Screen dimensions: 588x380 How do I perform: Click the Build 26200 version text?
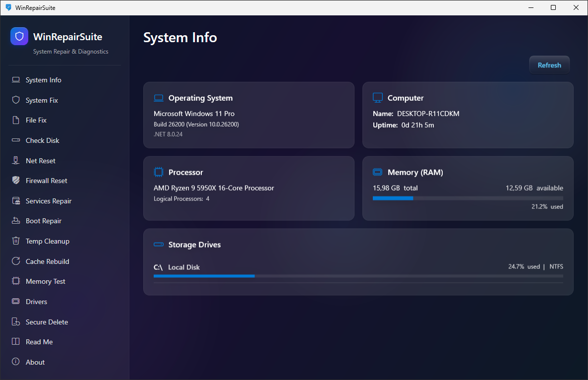click(x=196, y=124)
